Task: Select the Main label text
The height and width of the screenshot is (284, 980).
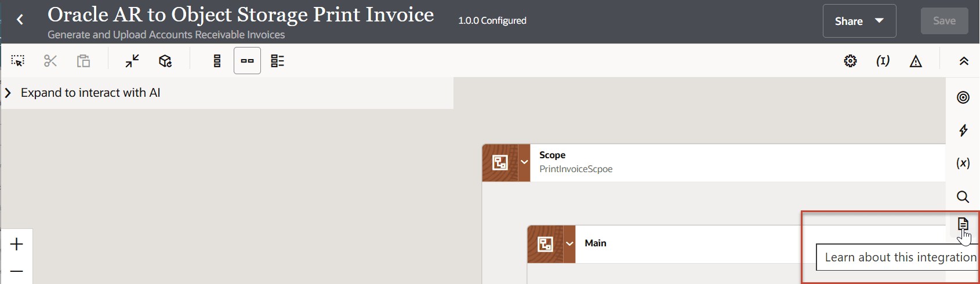Action: pos(596,243)
